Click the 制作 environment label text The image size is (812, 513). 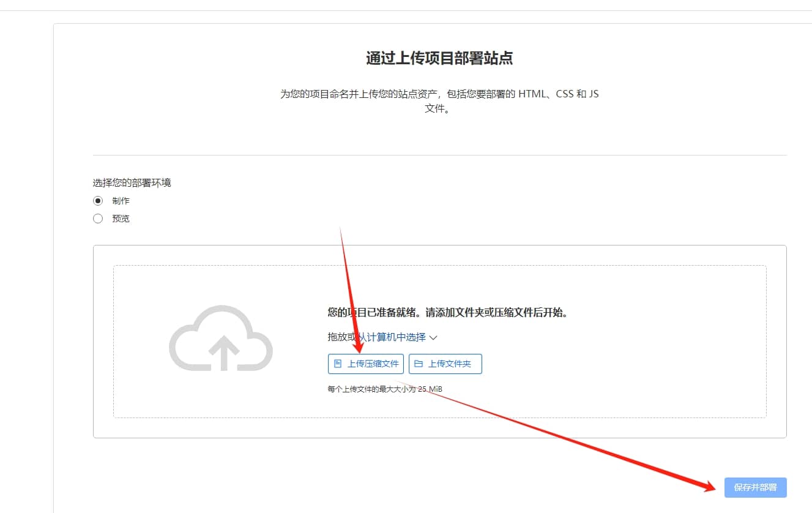pos(121,201)
